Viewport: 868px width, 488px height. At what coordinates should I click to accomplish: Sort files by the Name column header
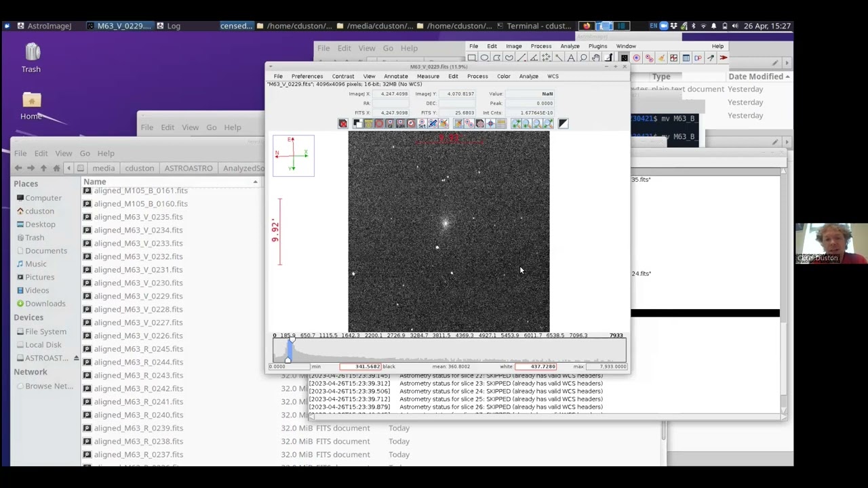pos(170,182)
